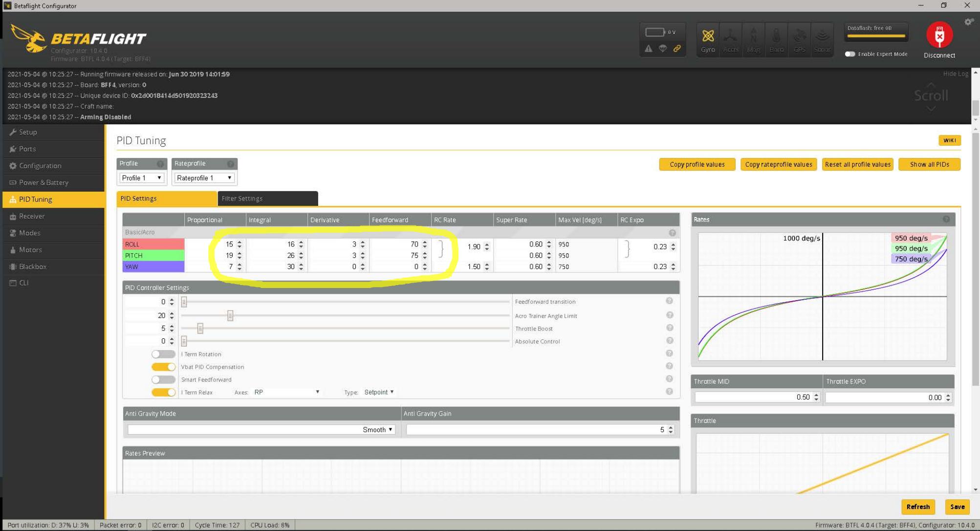Open the WIKI link button
The image size is (980, 531).
[949, 140]
